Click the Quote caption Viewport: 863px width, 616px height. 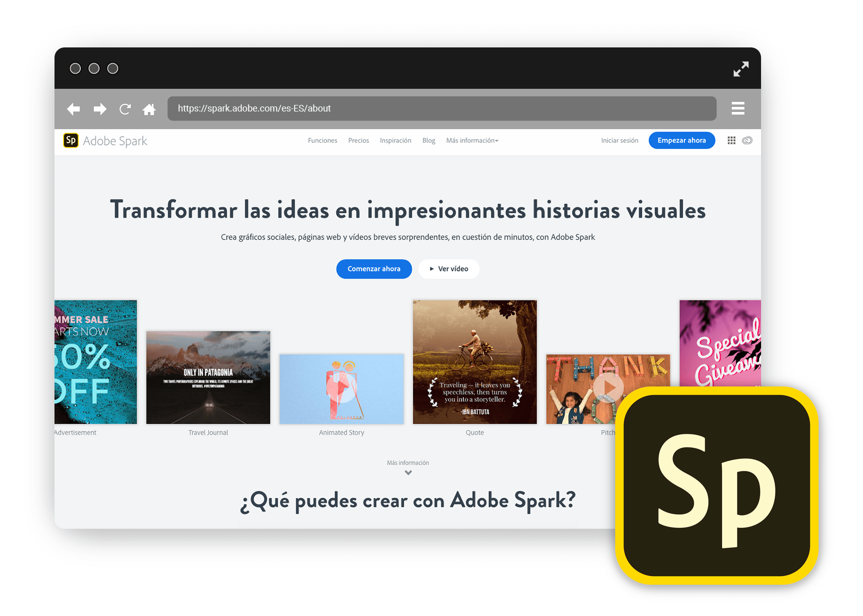click(475, 433)
